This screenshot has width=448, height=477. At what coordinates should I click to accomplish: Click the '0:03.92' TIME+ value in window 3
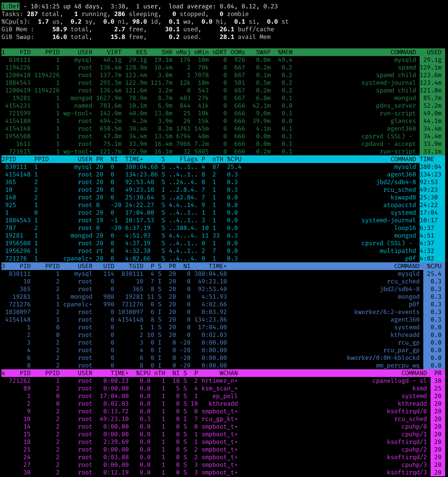click(214, 312)
